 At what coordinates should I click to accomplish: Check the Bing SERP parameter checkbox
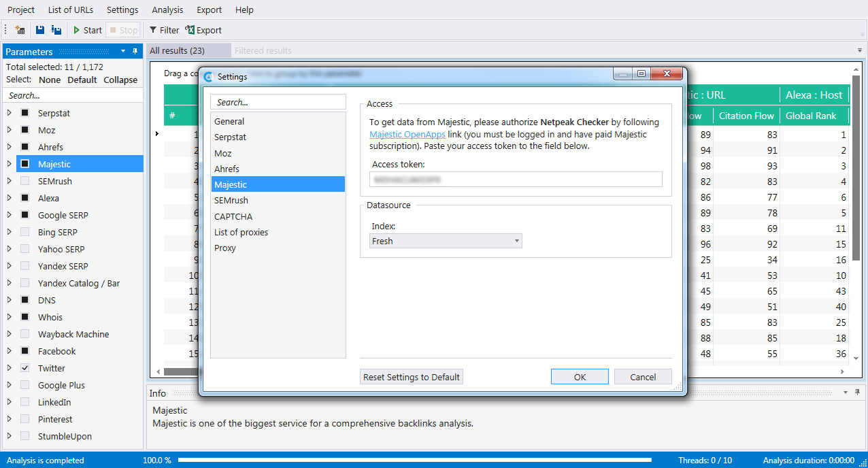pos(25,232)
